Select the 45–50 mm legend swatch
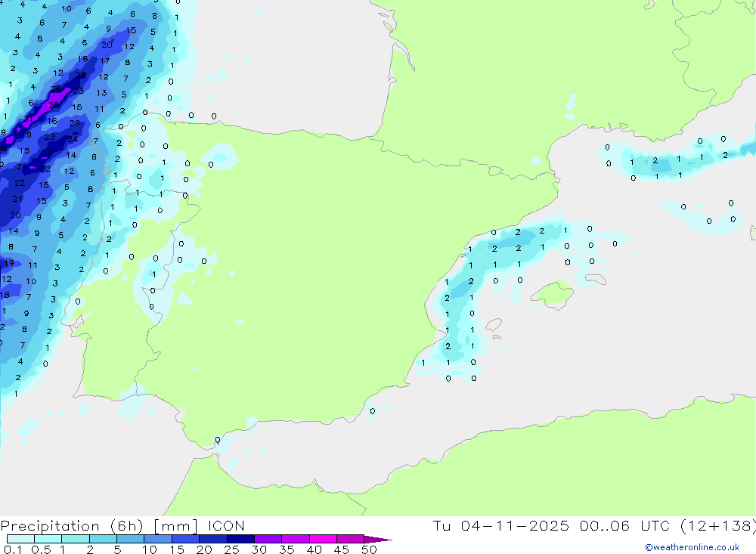The width and height of the screenshot is (756, 554). (x=351, y=539)
